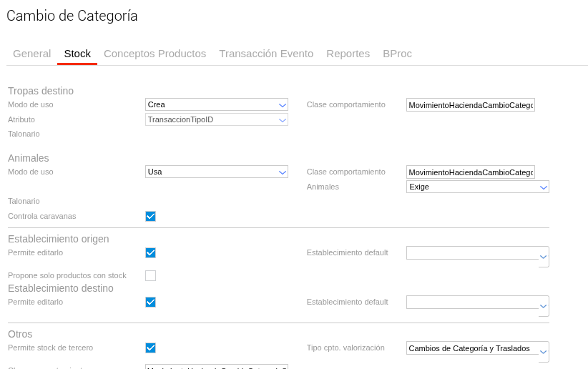Enable Propone solo productos con stock
The width and height of the screenshot is (588, 369).
click(x=150, y=275)
